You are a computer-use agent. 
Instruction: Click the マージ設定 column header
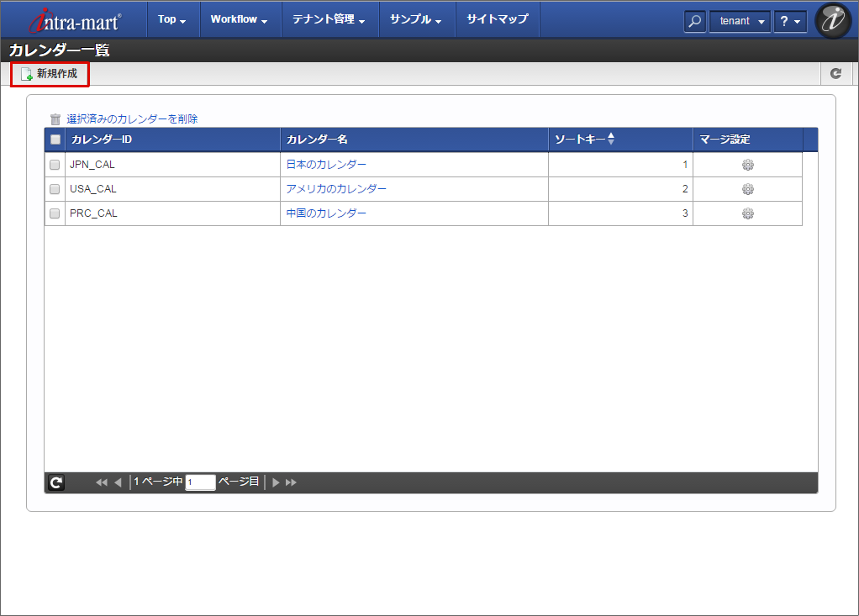pos(748,140)
